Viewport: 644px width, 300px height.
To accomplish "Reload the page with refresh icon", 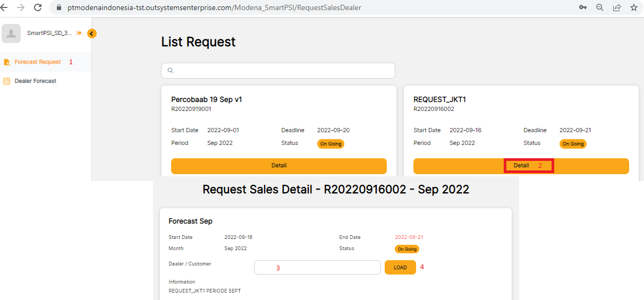I will (x=38, y=8).
